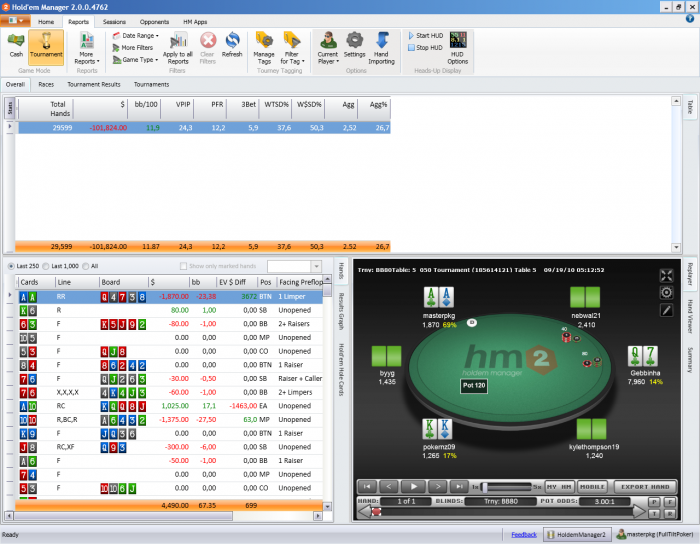Select All hands radio button

click(86, 266)
